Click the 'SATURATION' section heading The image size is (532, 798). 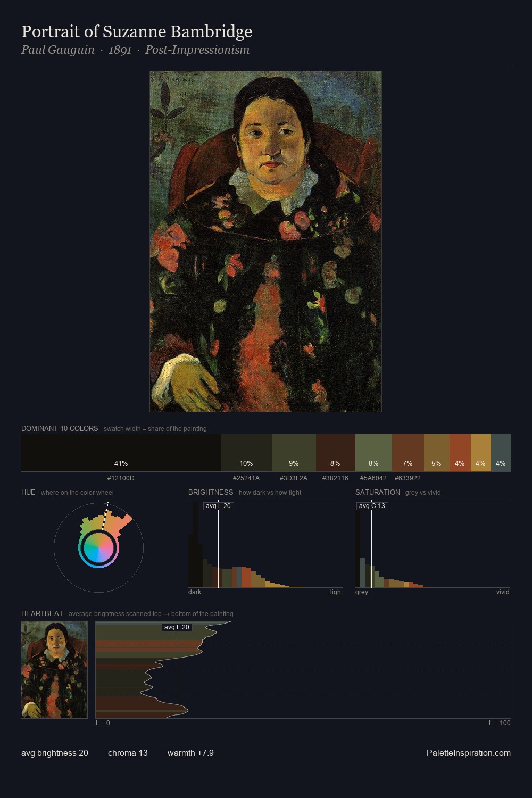coord(378,492)
